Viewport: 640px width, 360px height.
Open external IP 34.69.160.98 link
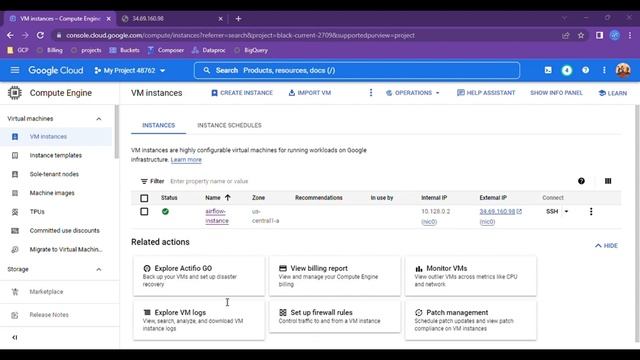point(497,211)
